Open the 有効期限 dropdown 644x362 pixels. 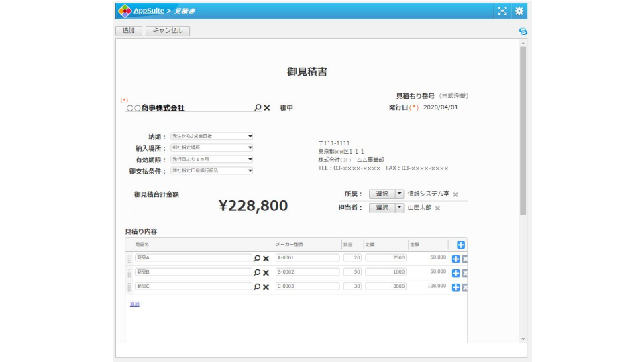click(x=211, y=160)
